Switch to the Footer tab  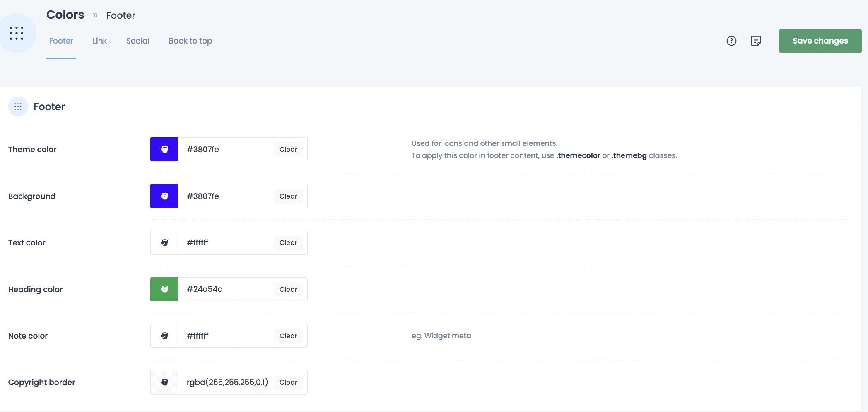click(x=61, y=41)
